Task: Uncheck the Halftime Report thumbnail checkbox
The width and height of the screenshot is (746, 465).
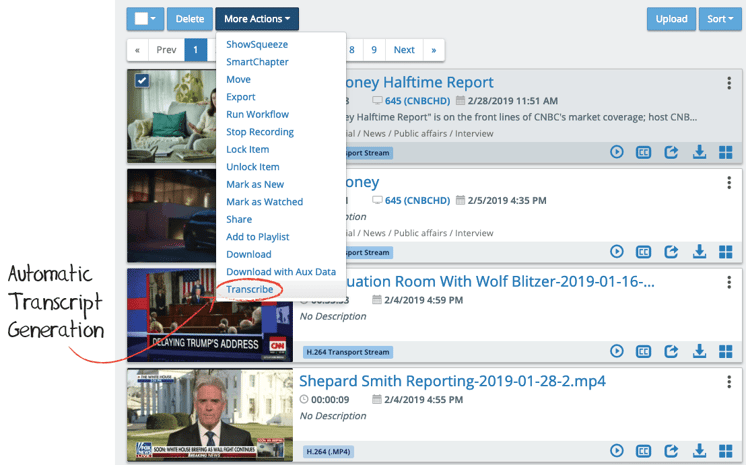Action: point(141,81)
